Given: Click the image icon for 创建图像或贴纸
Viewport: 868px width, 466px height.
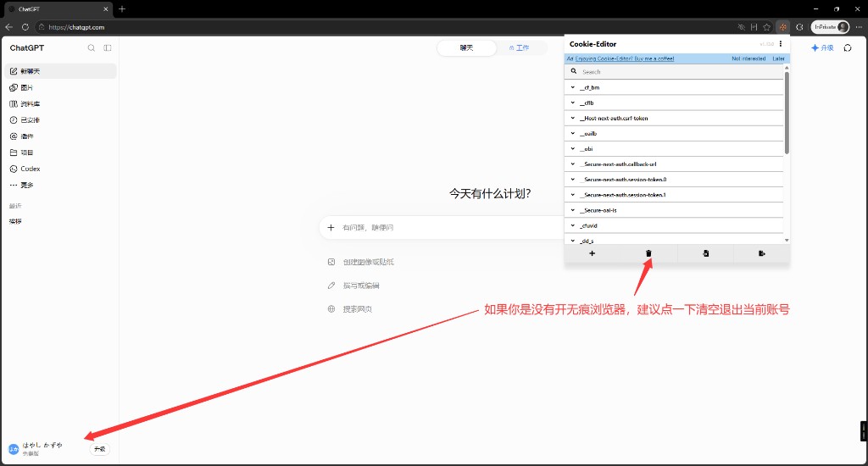Looking at the screenshot, I should [331, 262].
